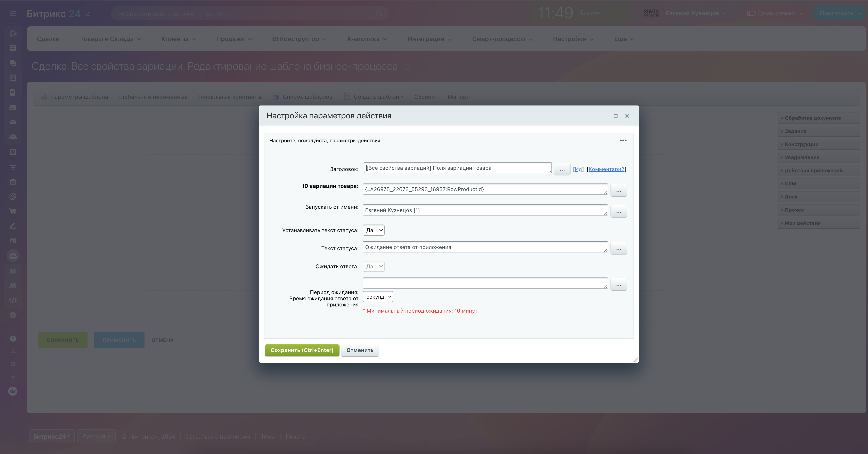Click the search magnifier icon in top bar
Viewport: 868px width, 454px height.
tap(379, 14)
